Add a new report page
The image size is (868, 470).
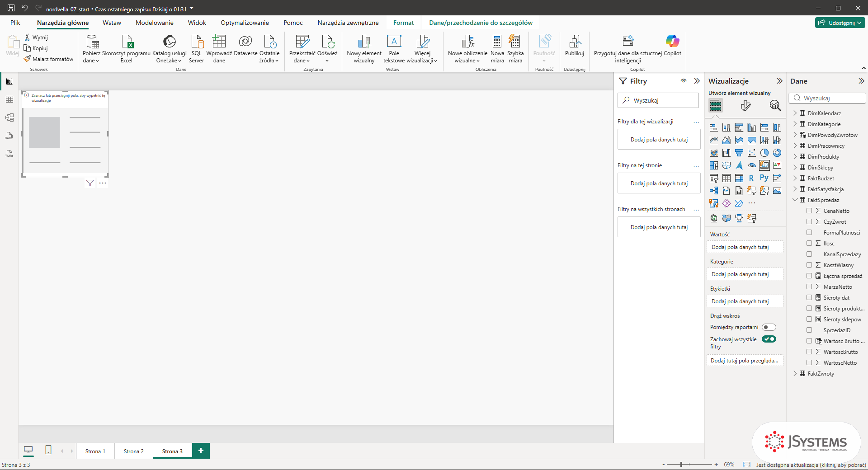click(x=201, y=451)
